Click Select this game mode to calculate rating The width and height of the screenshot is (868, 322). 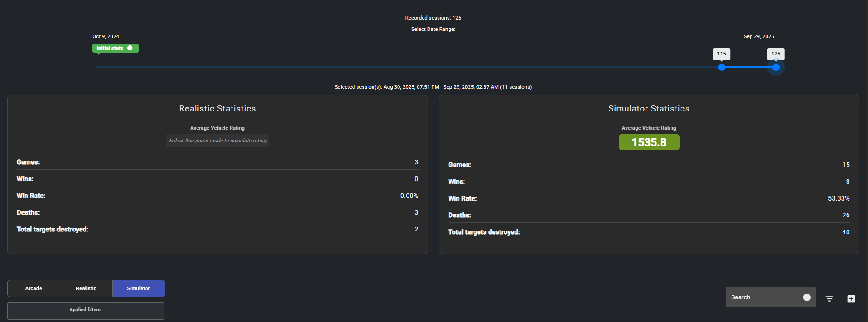click(217, 141)
